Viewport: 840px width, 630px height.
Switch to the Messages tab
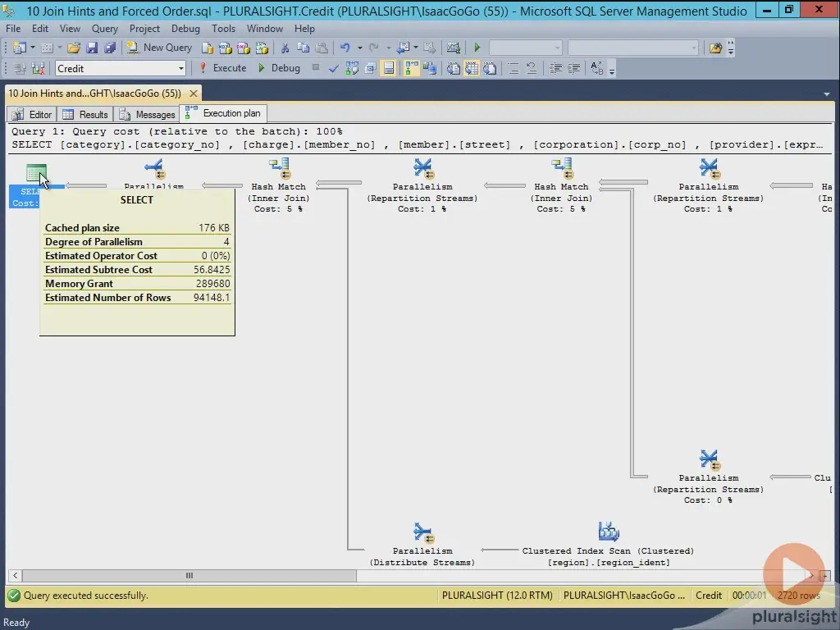click(147, 114)
